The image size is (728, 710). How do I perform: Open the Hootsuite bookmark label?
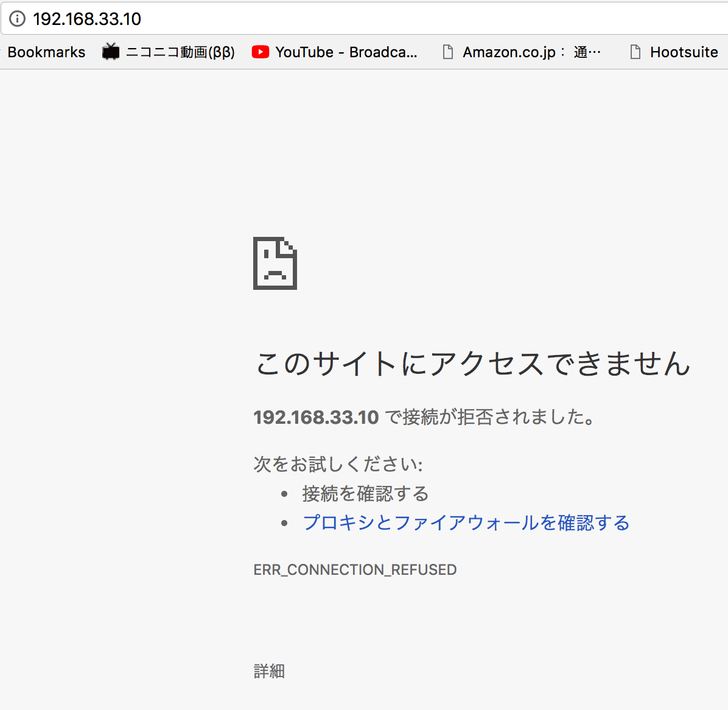[x=684, y=52]
